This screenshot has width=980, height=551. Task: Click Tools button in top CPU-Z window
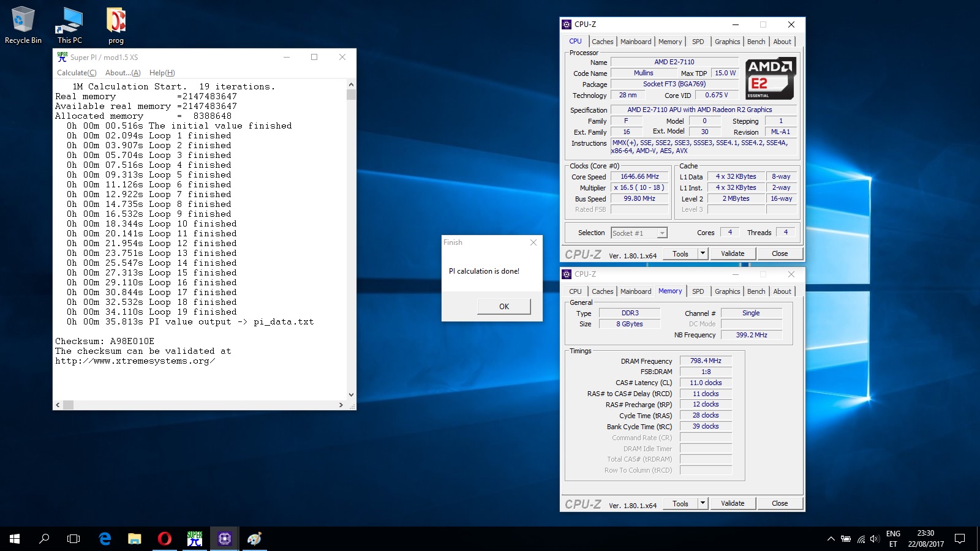click(680, 254)
